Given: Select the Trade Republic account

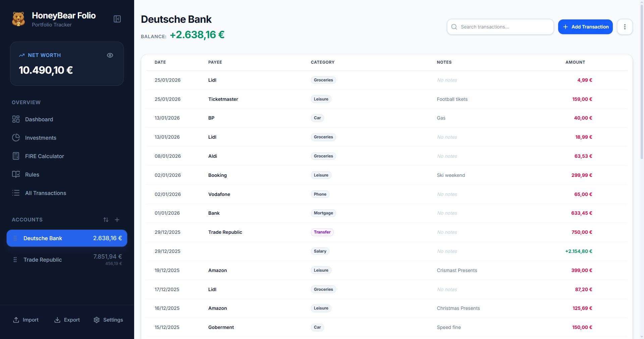Looking at the screenshot, I should [x=43, y=260].
